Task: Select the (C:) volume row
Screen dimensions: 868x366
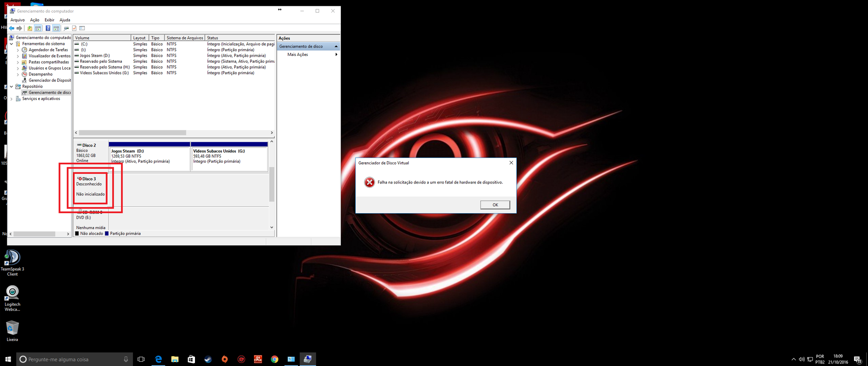Action: (174, 44)
